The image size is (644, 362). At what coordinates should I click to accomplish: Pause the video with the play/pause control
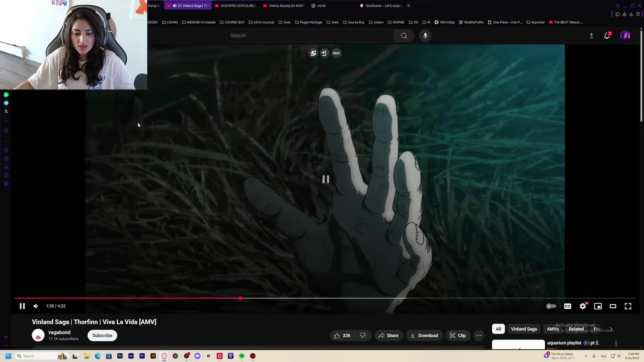pyautogui.click(x=22, y=306)
